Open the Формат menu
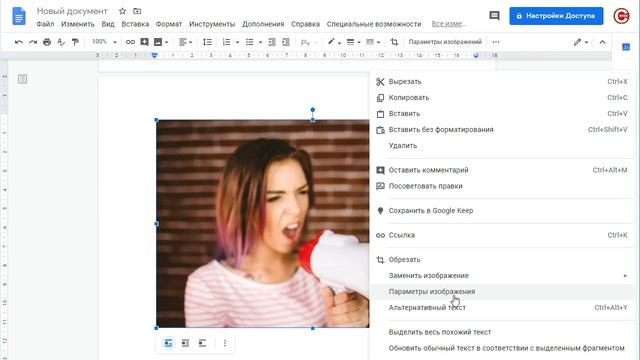The height and width of the screenshot is (360, 640). (x=169, y=24)
